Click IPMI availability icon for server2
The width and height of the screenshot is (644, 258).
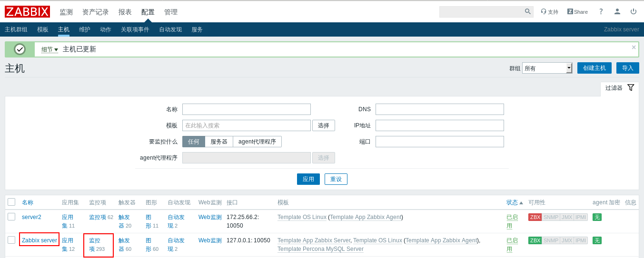coord(581,217)
